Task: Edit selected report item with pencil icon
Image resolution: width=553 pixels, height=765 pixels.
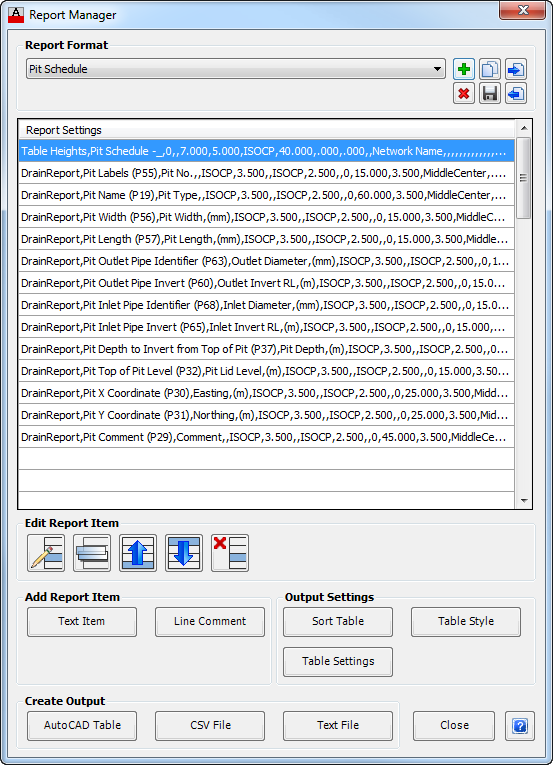Action: tap(46, 553)
